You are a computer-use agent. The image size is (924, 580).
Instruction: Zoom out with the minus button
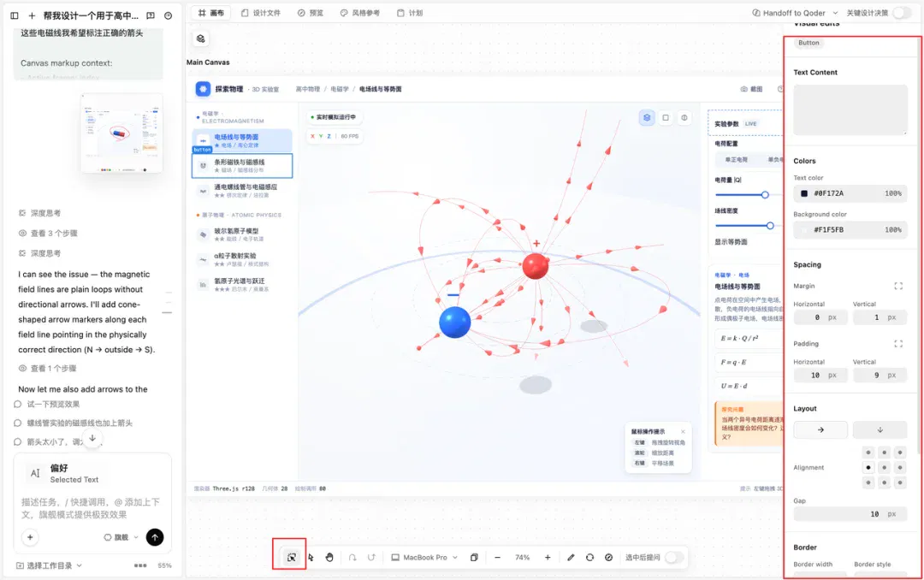click(x=497, y=557)
